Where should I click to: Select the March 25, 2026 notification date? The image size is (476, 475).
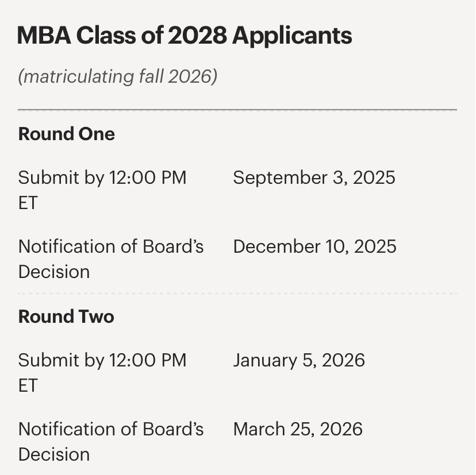click(x=298, y=429)
